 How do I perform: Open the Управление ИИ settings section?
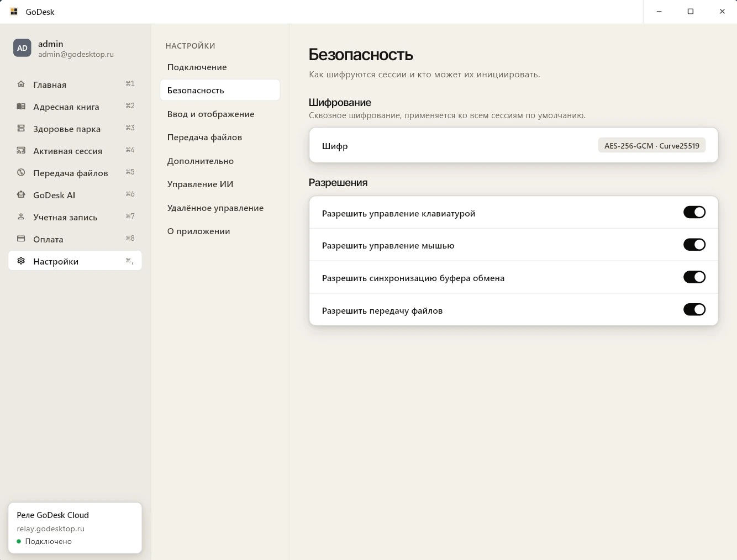coord(220,184)
